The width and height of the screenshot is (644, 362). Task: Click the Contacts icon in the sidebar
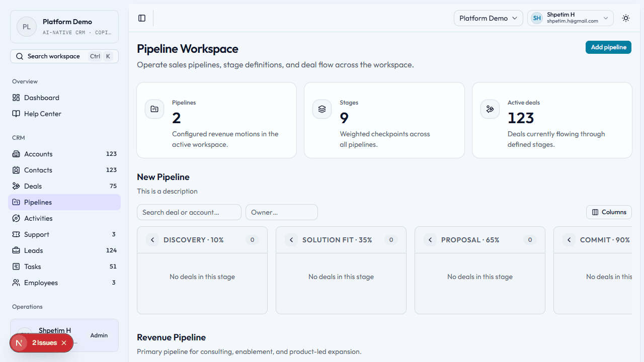(17, 170)
